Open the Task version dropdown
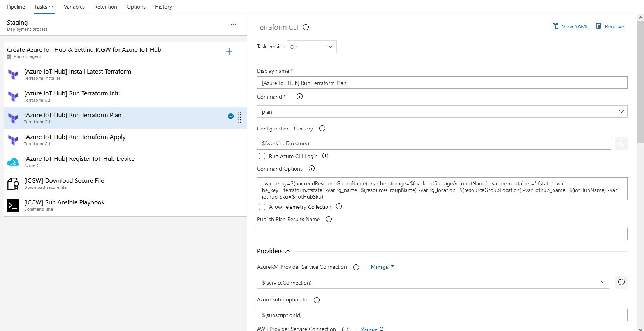The image size is (644, 331). (x=311, y=47)
